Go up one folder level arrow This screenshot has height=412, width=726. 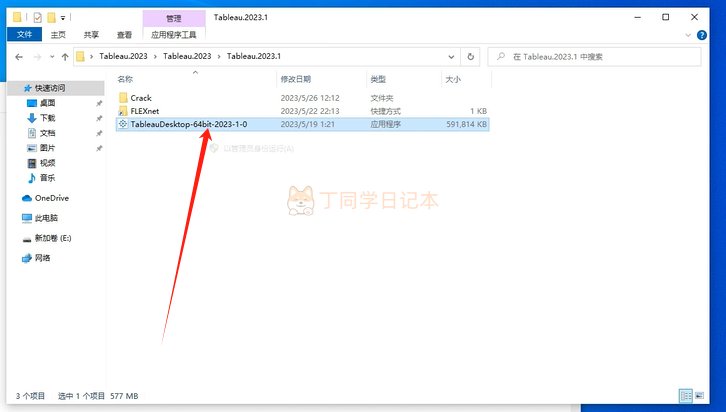click(x=65, y=57)
